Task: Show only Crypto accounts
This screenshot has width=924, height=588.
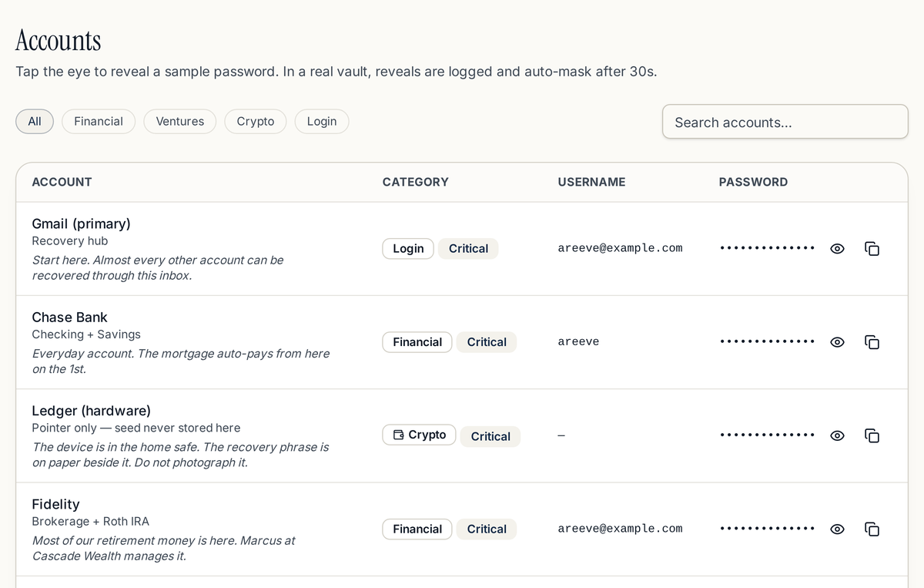Action: (256, 121)
